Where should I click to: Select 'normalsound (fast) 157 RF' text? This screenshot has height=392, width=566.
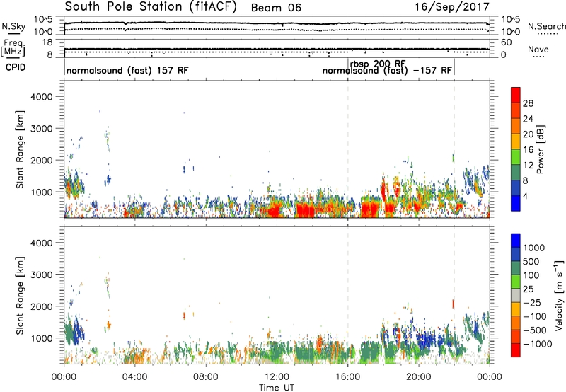click(x=127, y=70)
